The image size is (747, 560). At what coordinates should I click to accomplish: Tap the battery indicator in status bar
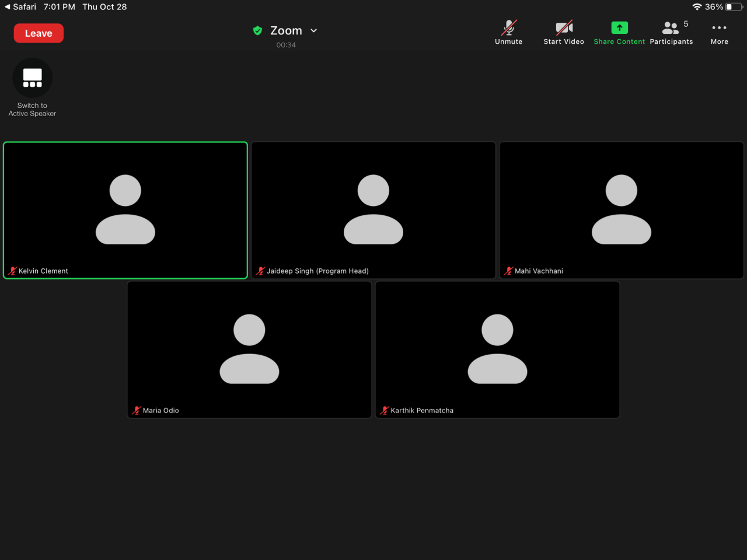pos(733,7)
